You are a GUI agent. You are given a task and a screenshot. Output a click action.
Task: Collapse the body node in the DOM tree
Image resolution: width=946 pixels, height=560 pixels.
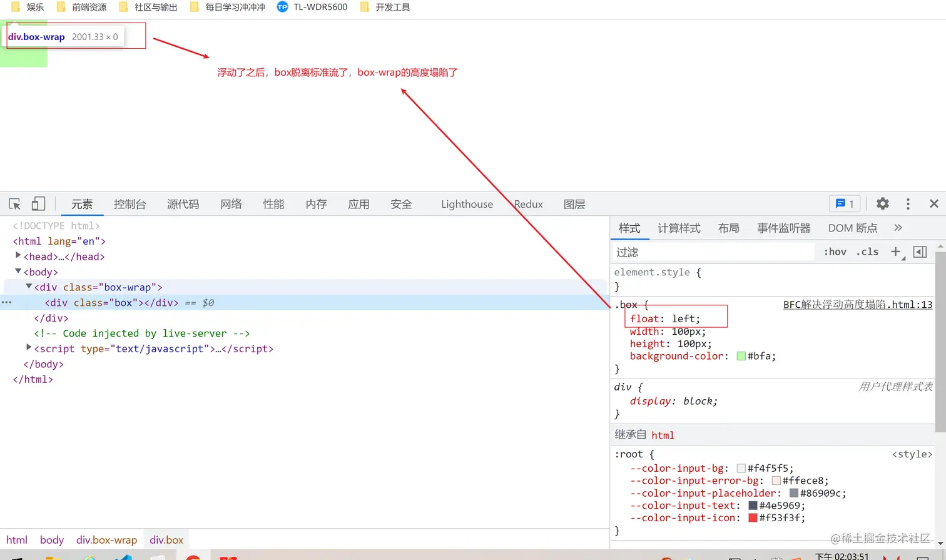pos(18,271)
